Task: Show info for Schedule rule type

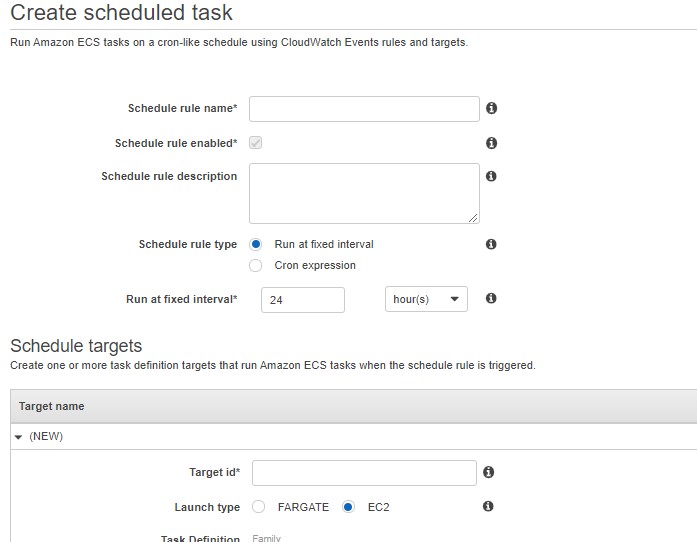Action: tap(491, 244)
